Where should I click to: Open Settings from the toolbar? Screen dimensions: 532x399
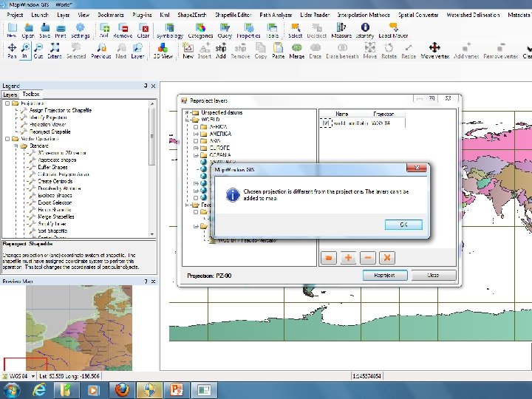tap(80, 30)
